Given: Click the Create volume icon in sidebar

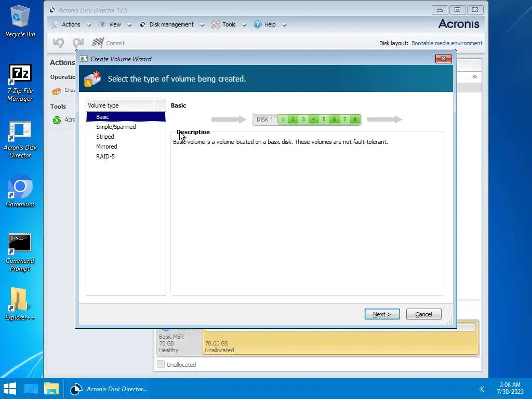Looking at the screenshot, I should [57, 90].
